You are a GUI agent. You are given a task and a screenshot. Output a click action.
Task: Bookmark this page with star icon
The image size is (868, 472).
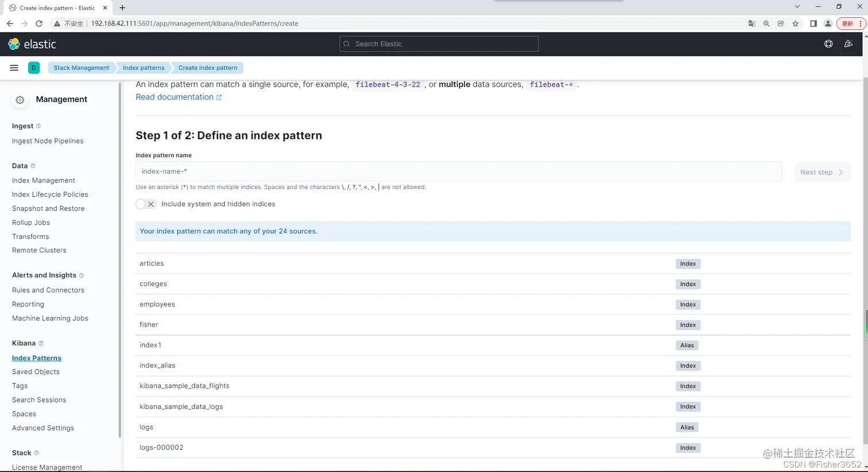click(x=796, y=24)
